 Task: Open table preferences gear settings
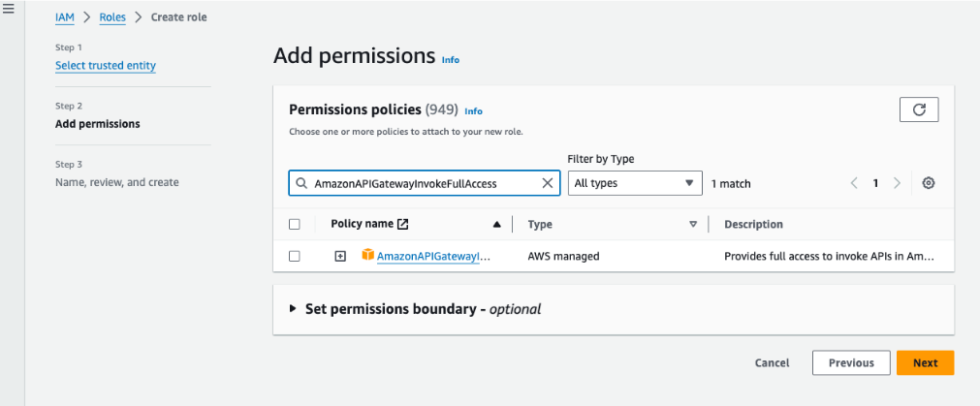[928, 183]
